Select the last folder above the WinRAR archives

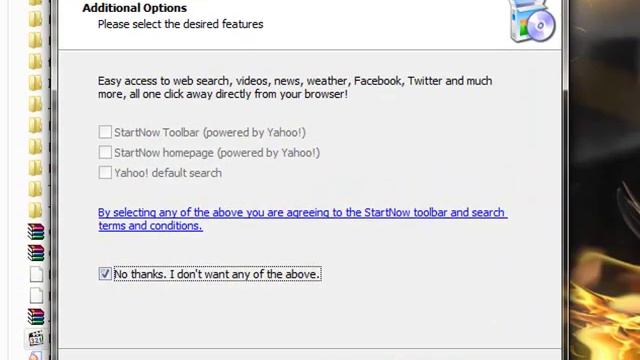click(x=36, y=210)
